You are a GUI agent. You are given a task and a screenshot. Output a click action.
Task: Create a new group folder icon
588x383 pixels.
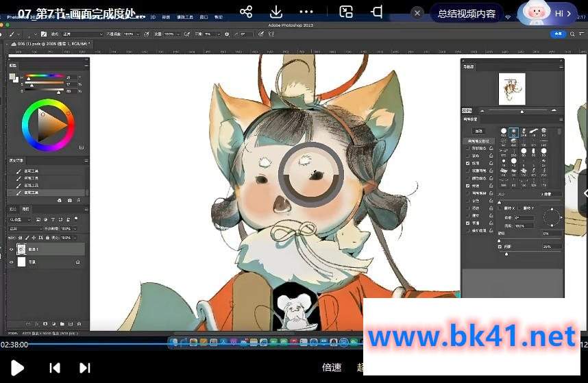(62, 323)
